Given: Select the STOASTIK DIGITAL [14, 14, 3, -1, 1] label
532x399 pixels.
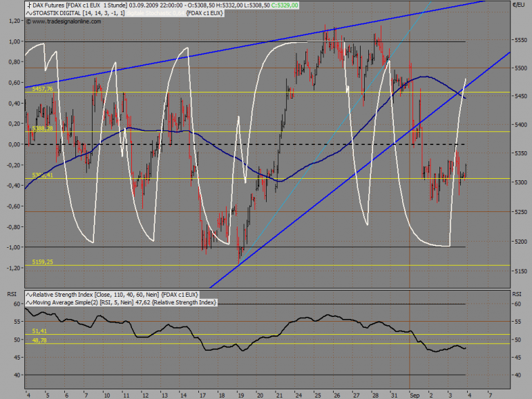Looking at the screenshot, I should point(79,13).
